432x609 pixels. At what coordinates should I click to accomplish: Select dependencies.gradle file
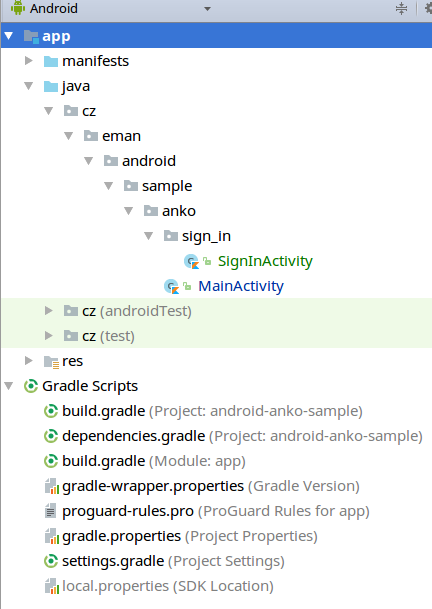coord(133,436)
